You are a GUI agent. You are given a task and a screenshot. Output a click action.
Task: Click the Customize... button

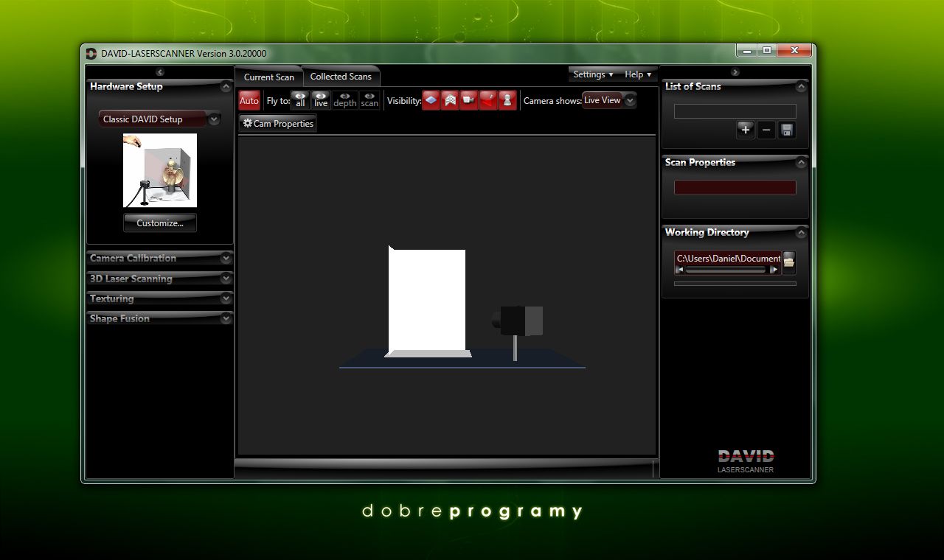[x=160, y=223]
